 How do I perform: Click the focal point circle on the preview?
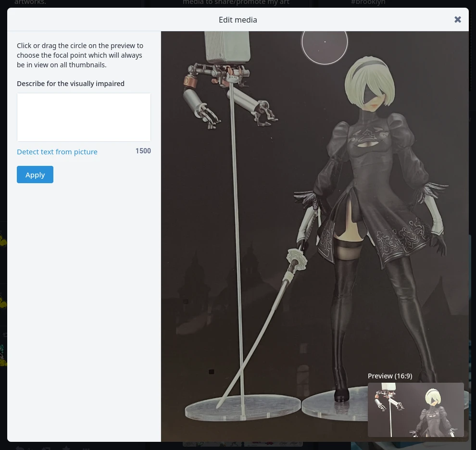pos(325,42)
